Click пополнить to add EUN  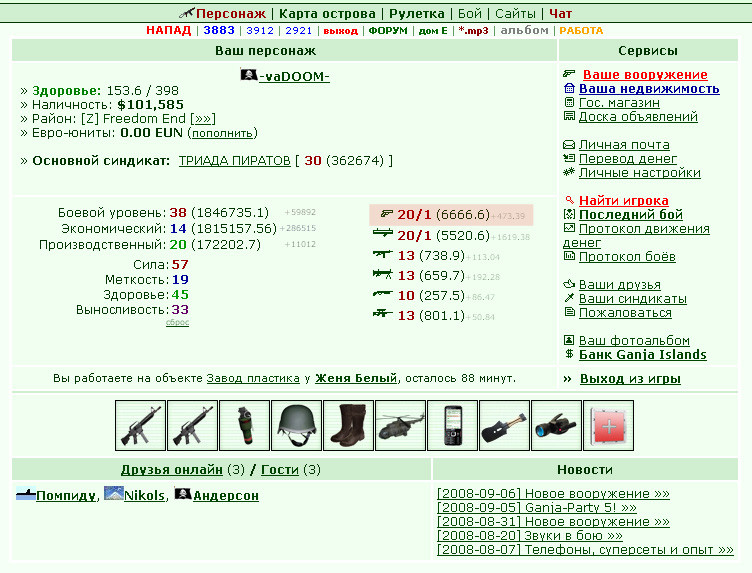pos(222,133)
